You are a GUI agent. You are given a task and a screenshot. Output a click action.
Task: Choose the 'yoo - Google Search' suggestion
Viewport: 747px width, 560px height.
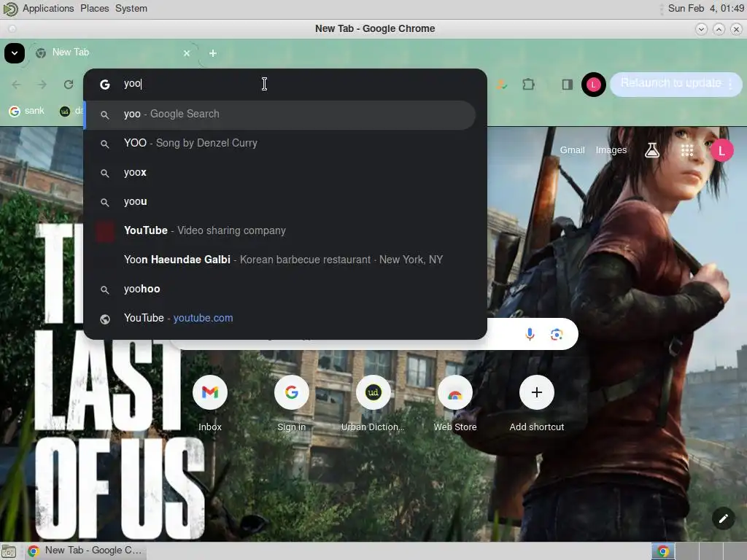(x=279, y=114)
